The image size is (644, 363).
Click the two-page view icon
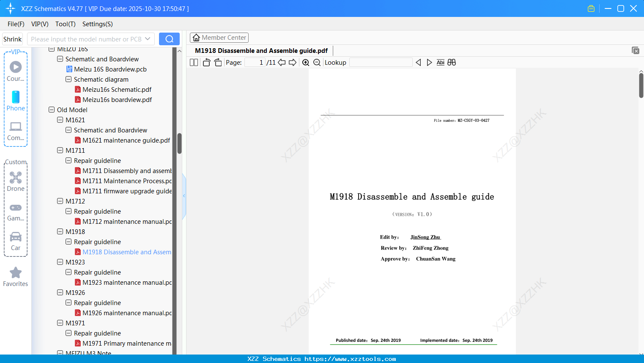[194, 63]
